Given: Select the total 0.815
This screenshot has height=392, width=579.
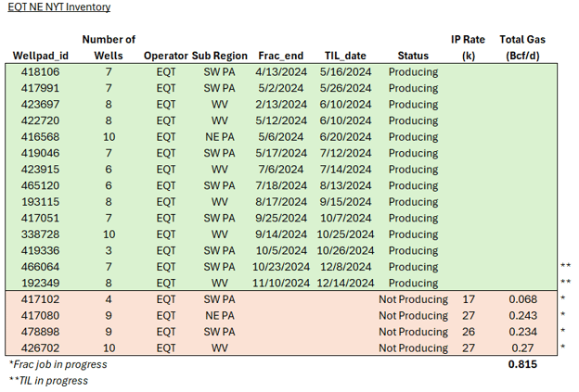Looking at the screenshot, I should pos(523,364).
